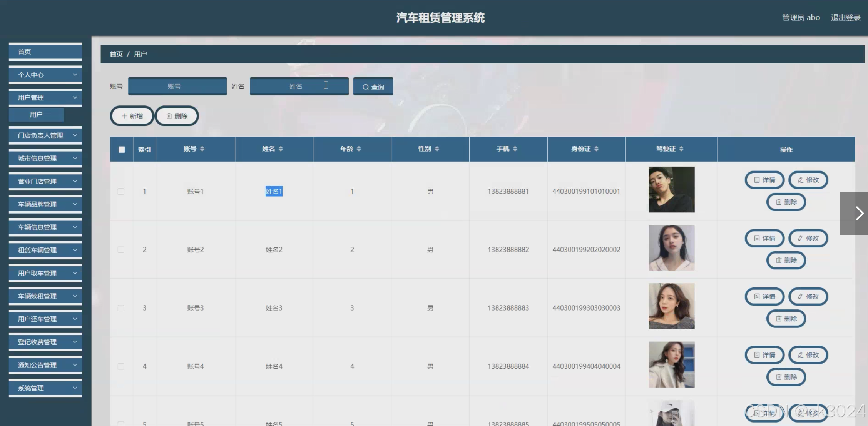
Task: Check the checkbox for row 3
Action: click(121, 308)
